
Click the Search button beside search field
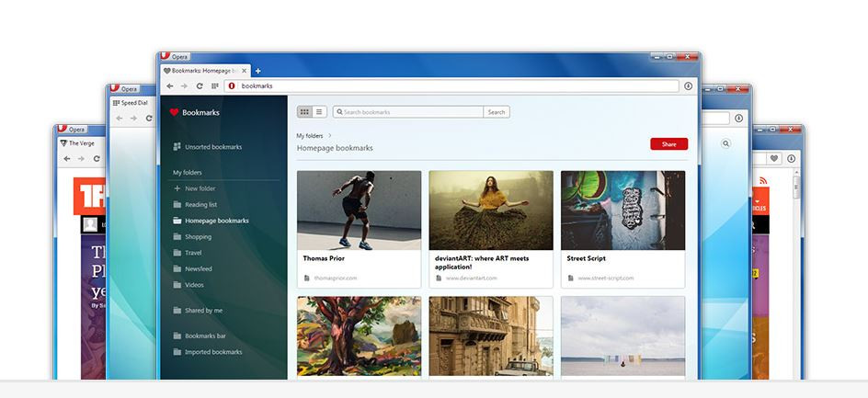(496, 112)
